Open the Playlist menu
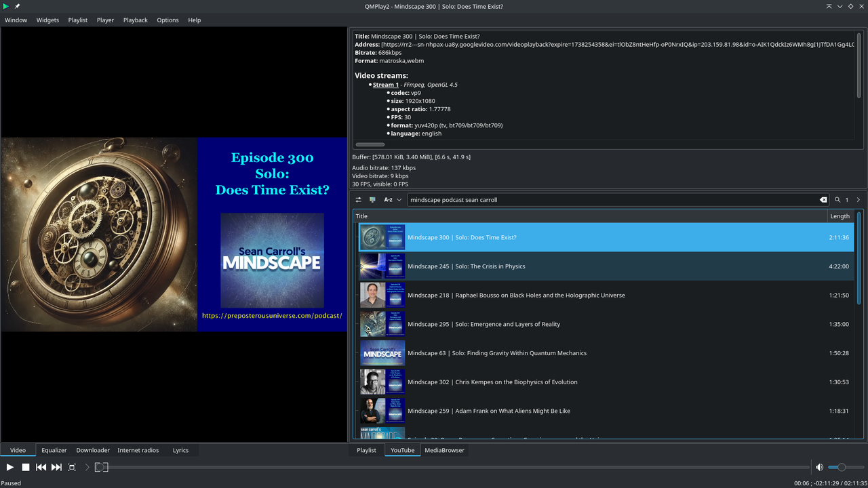 (78, 20)
